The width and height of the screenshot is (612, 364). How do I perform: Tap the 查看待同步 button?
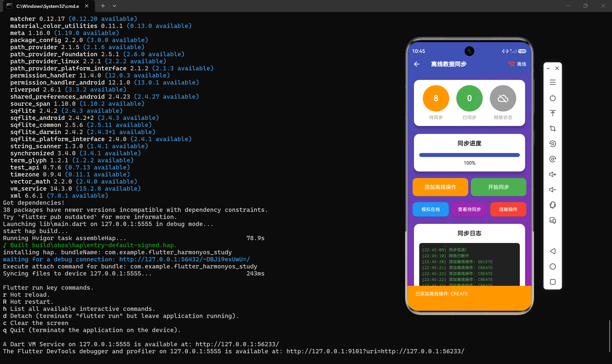469,209
